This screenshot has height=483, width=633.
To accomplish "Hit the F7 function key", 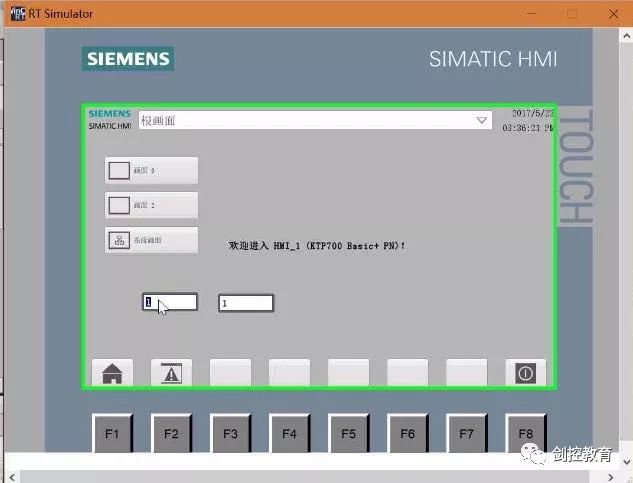I will pos(466,434).
